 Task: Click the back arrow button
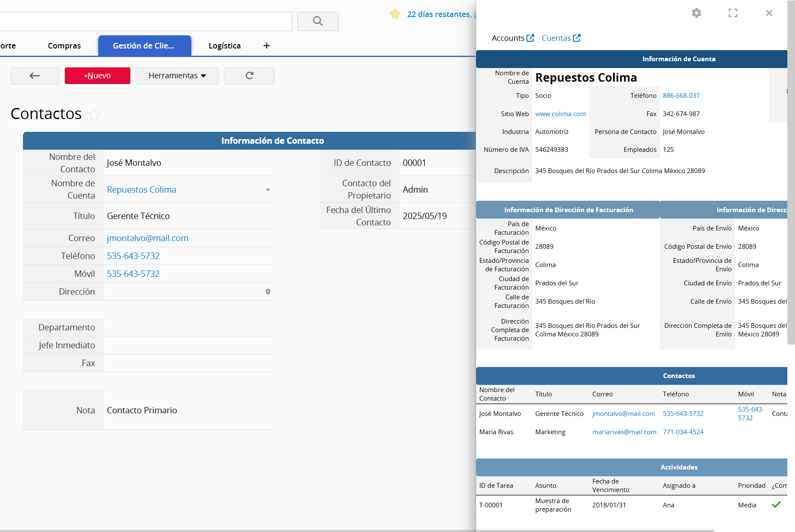pyautogui.click(x=35, y=76)
